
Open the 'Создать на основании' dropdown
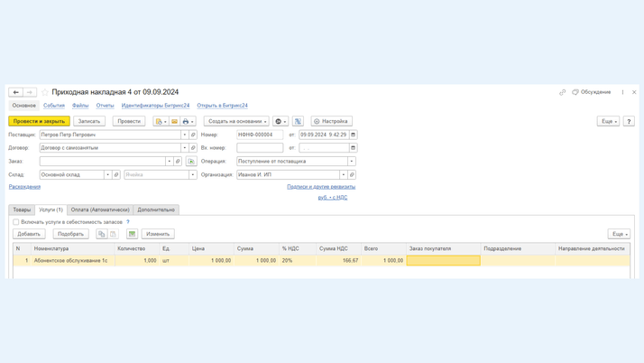[x=236, y=121]
